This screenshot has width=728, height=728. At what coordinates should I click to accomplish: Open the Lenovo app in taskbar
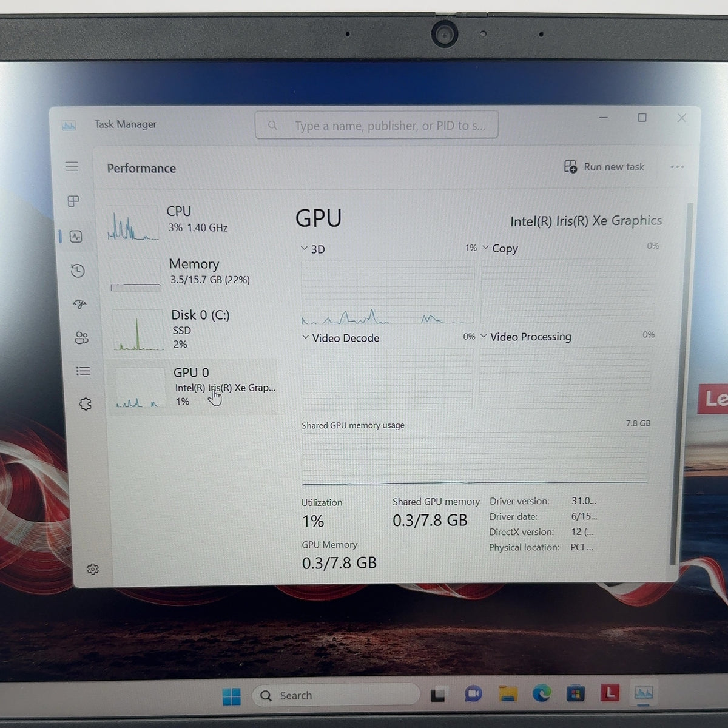pos(610,692)
